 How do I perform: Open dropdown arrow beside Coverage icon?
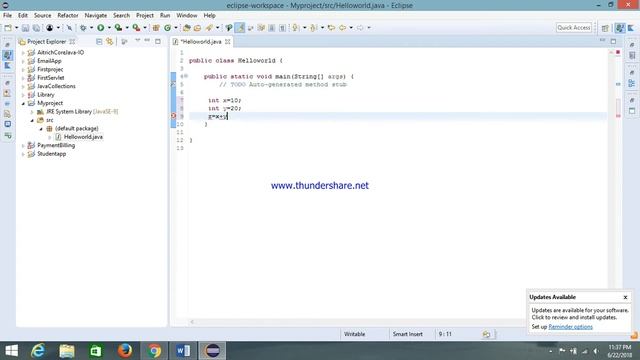(x=127, y=28)
